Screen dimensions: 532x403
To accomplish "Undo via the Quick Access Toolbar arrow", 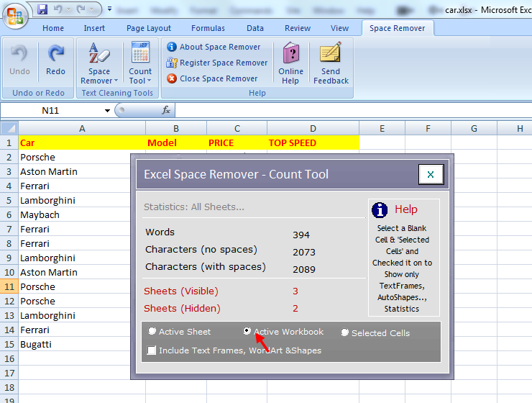I will point(58,9).
